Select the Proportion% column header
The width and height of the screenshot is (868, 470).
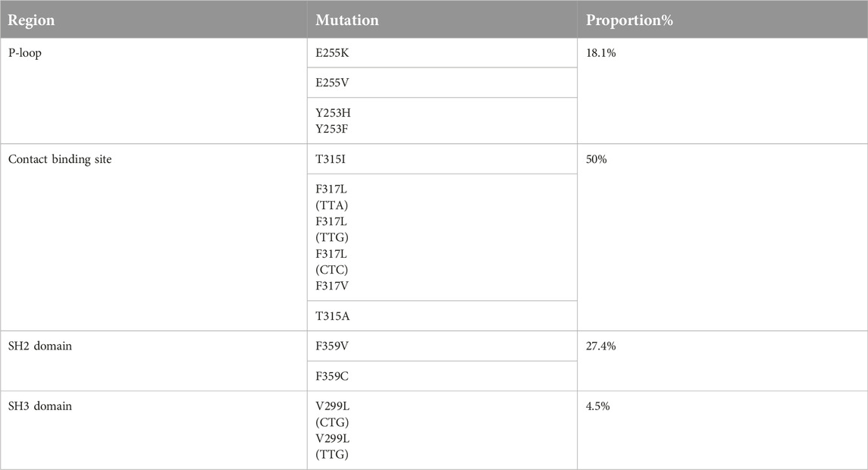pyautogui.click(x=628, y=20)
